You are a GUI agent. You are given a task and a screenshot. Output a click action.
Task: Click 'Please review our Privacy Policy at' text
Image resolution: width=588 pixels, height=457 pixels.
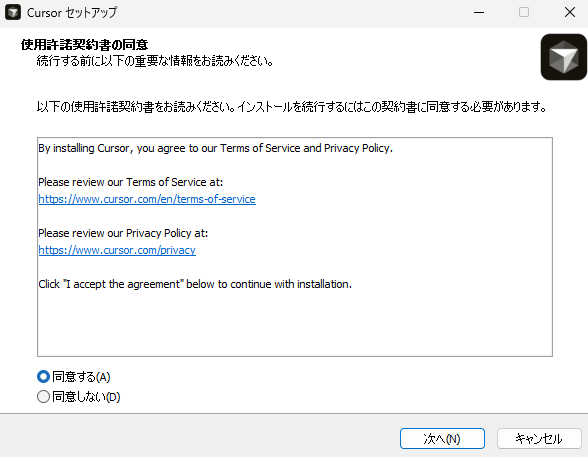123,233
